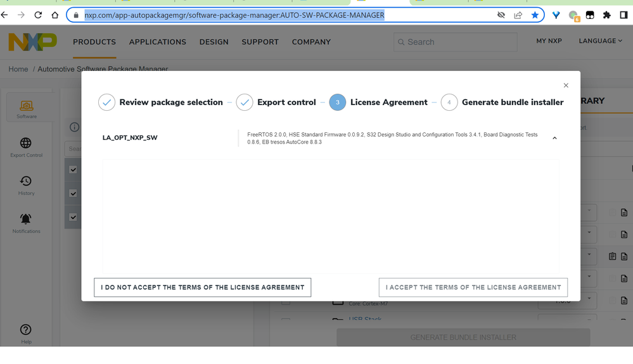Open Help in sidebar
The height and width of the screenshot is (364, 633).
tap(26, 334)
